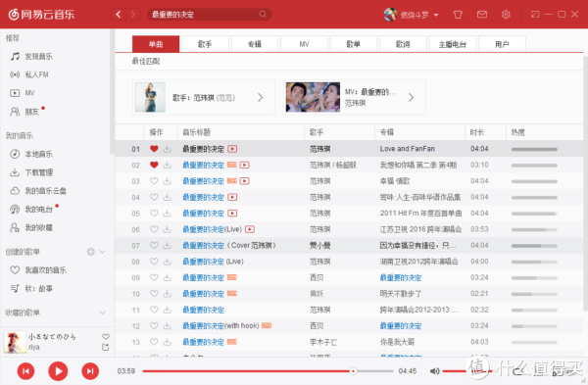Expand the 收藏的歌单 section
This screenshot has height=385, width=588.
click(102, 313)
